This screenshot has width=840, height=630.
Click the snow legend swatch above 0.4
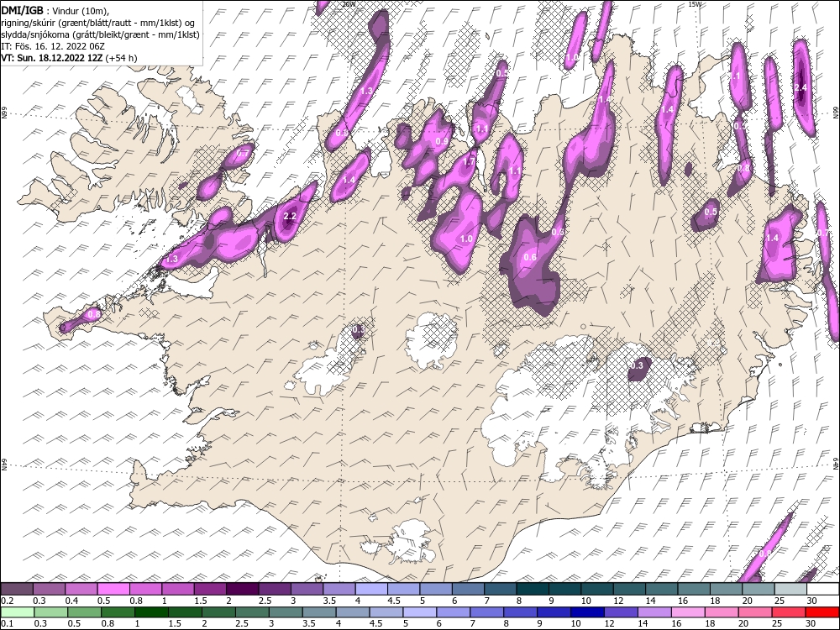pyautogui.click(x=81, y=589)
